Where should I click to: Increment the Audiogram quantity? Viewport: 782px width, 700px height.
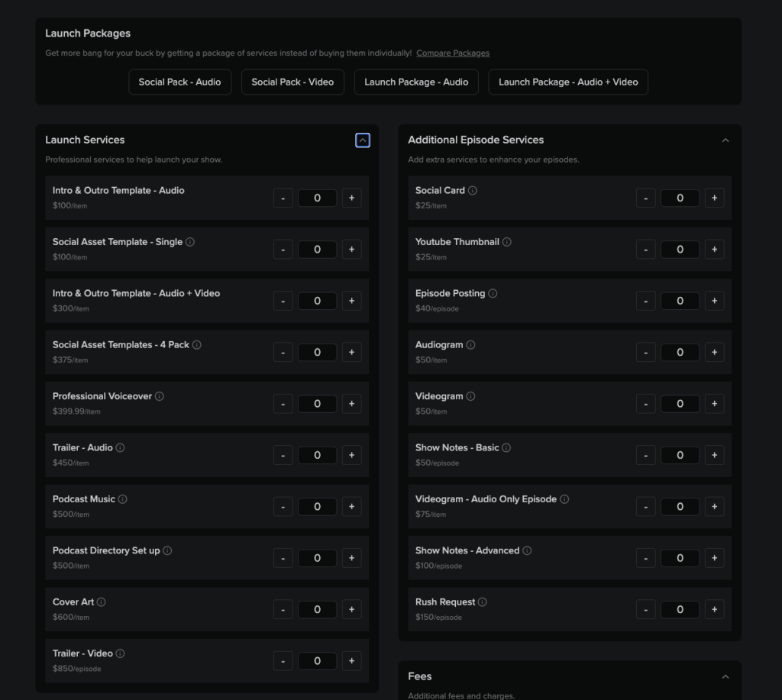pyautogui.click(x=714, y=353)
